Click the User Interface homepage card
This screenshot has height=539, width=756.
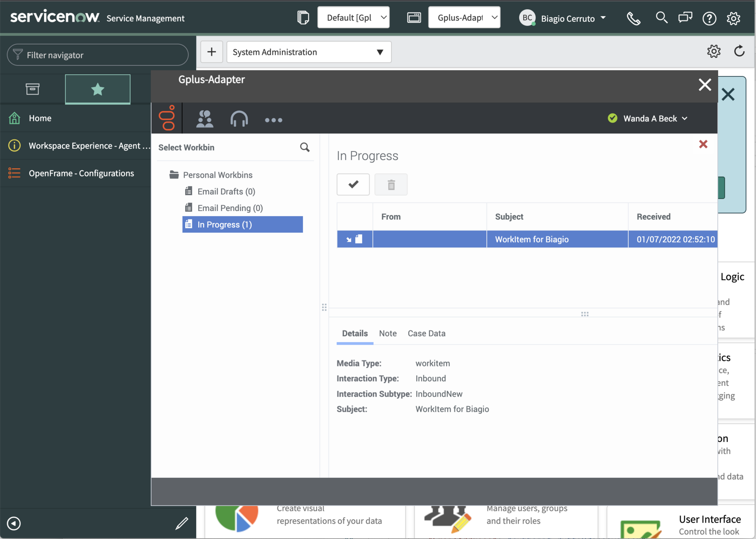pos(681,523)
